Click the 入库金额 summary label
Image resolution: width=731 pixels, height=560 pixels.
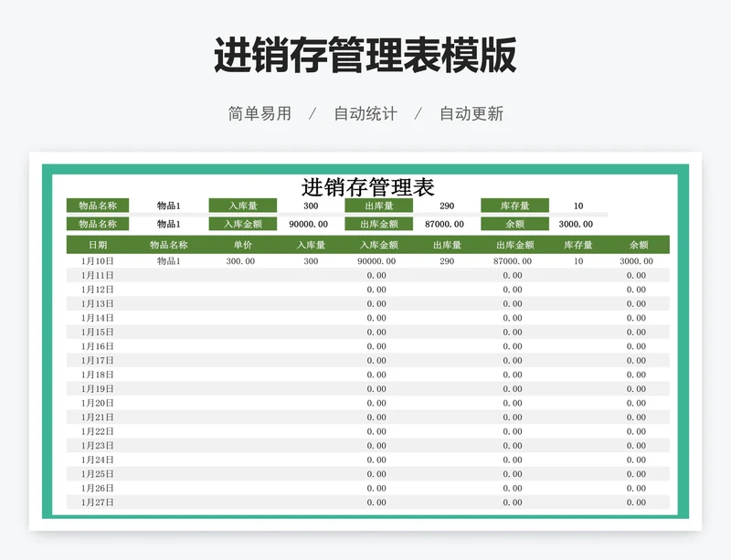(x=243, y=224)
